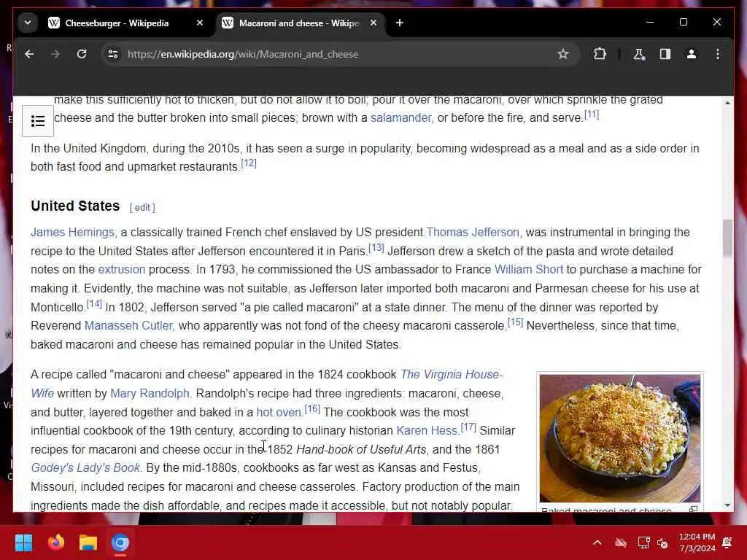Maximize the browser window

(683, 23)
